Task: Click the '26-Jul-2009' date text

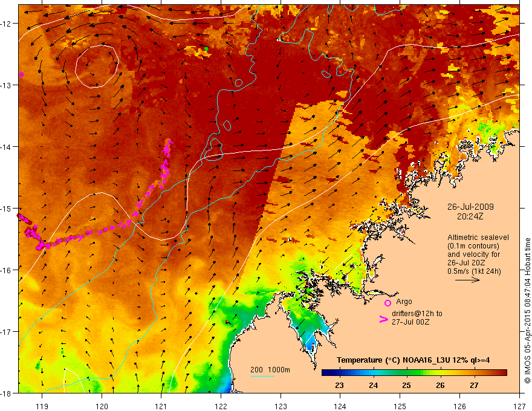Action: pos(470,207)
